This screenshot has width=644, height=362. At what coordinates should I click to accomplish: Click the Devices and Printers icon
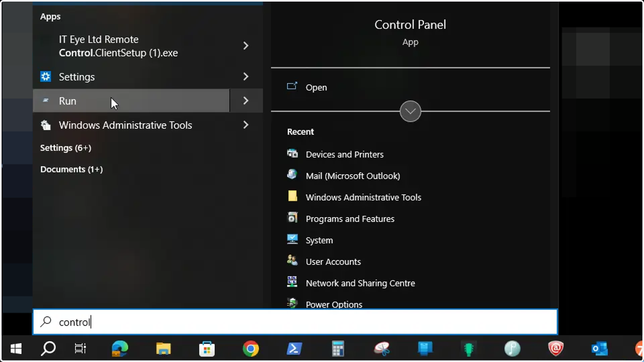pyautogui.click(x=292, y=154)
